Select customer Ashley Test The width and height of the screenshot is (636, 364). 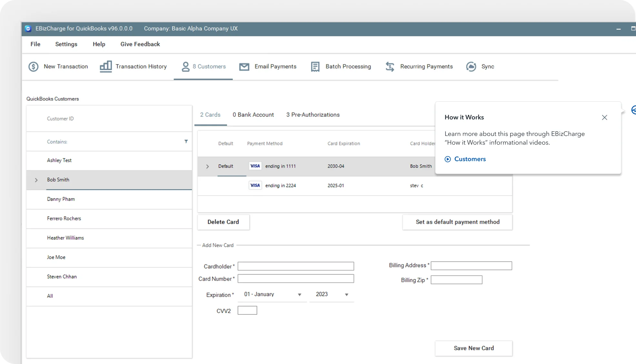tap(109, 160)
